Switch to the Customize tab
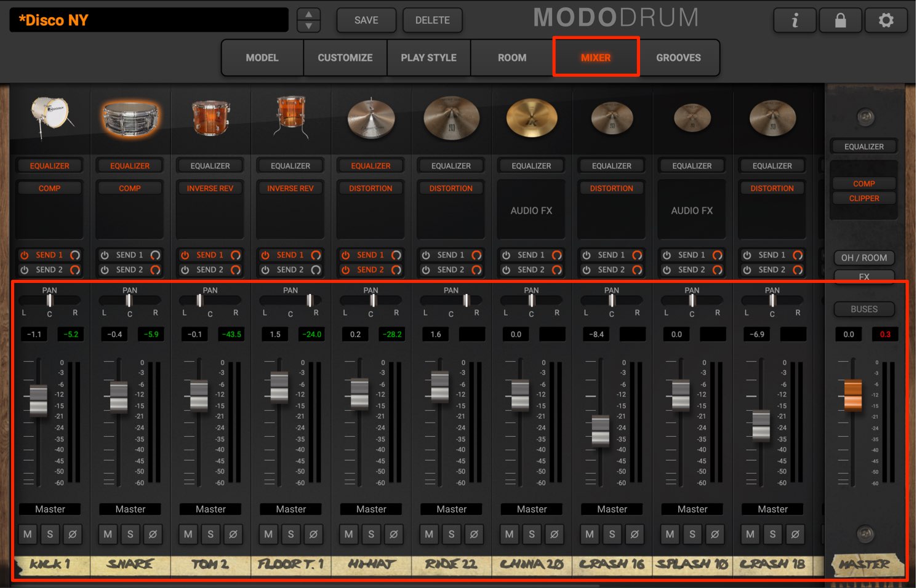Screen dimensions: 917x588 (345, 57)
